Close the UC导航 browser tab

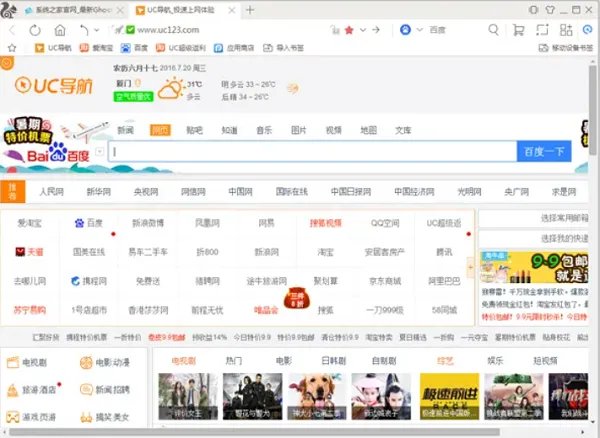(232, 10)
